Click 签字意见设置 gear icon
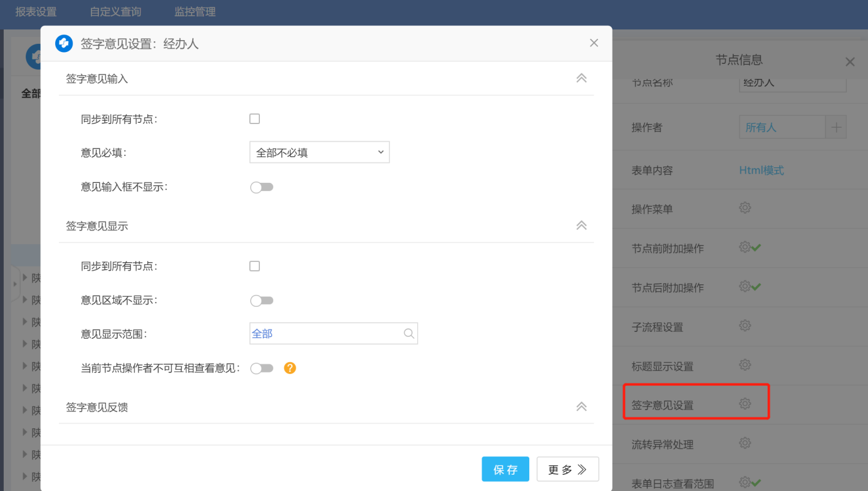 point(745,404)
